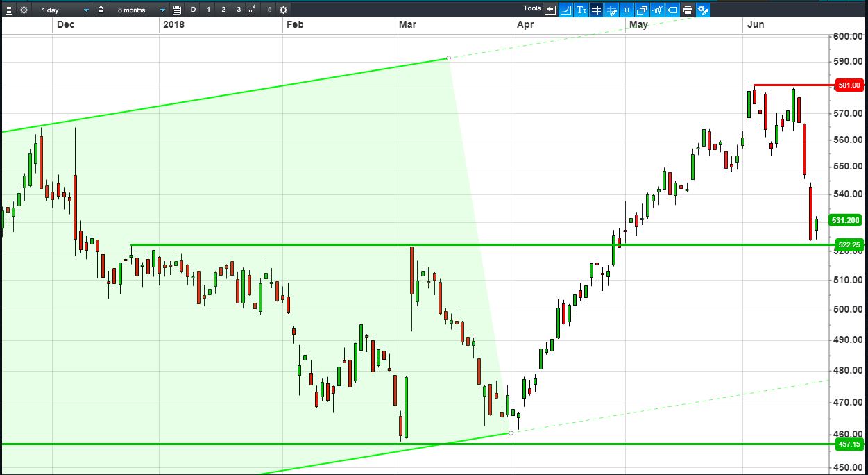Viewport: 868px width, 475px height.
Task: Select the grid color picker tool
Action: click(611, 10)
